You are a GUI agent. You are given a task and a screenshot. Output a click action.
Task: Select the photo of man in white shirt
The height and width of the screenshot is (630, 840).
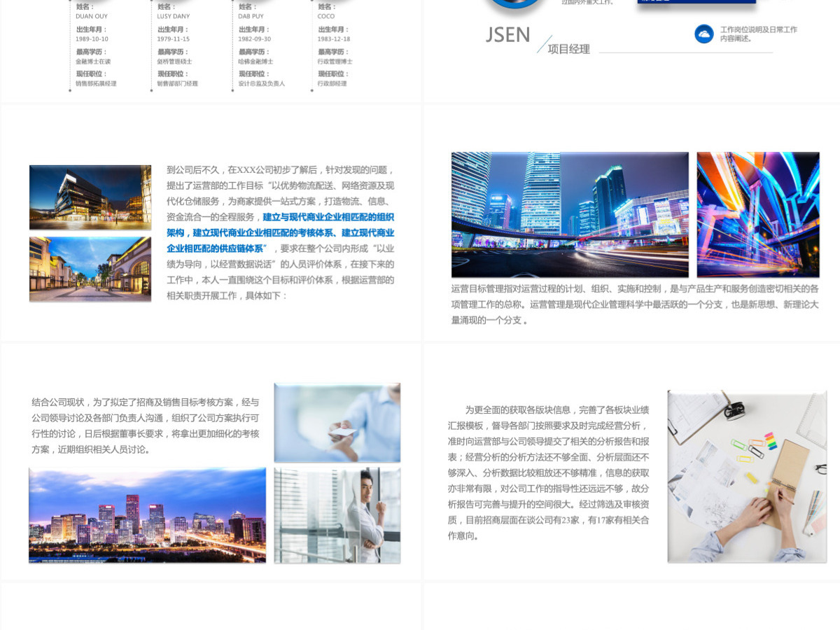[337, 515]
